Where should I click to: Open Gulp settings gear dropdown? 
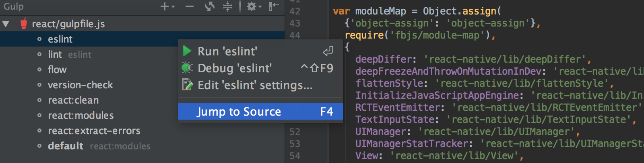pos(254,6)
